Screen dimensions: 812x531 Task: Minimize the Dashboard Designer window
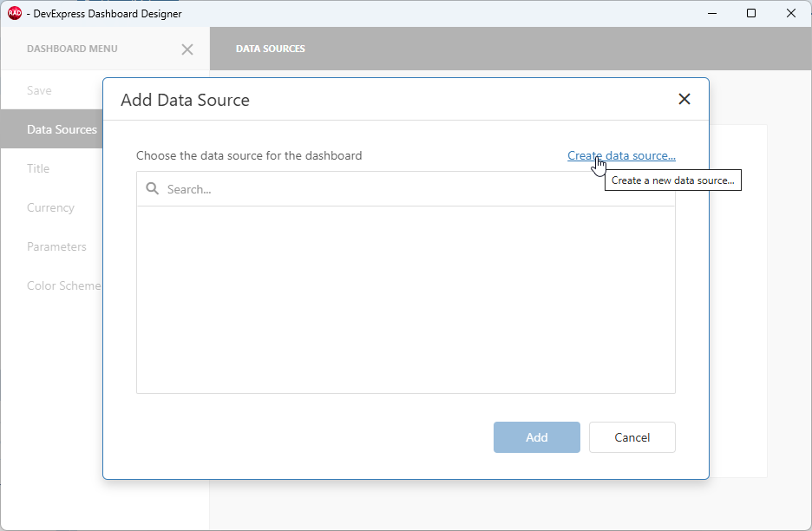(711, 13)
